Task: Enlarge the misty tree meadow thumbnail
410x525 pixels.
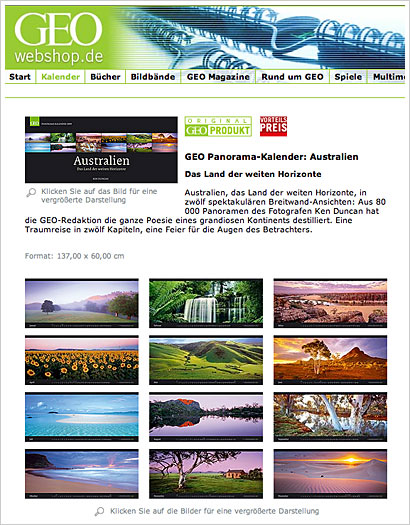Action: pyautogui.click(x=82, y=303)
